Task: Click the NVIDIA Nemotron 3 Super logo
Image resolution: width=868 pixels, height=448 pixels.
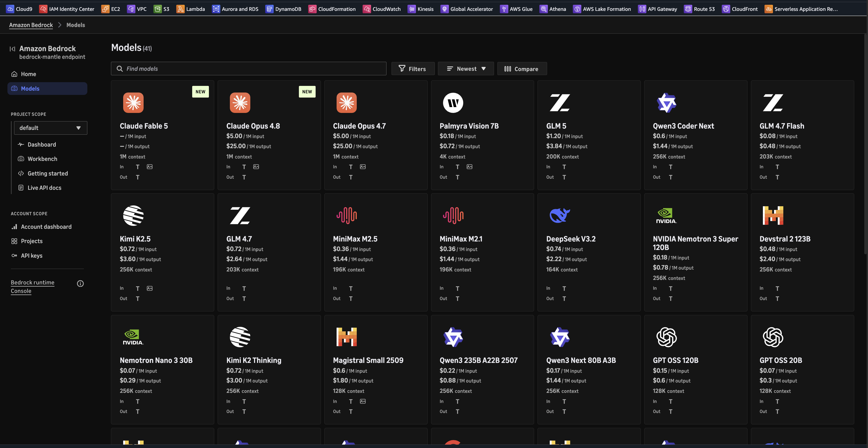Action: [x=666, y=216]
